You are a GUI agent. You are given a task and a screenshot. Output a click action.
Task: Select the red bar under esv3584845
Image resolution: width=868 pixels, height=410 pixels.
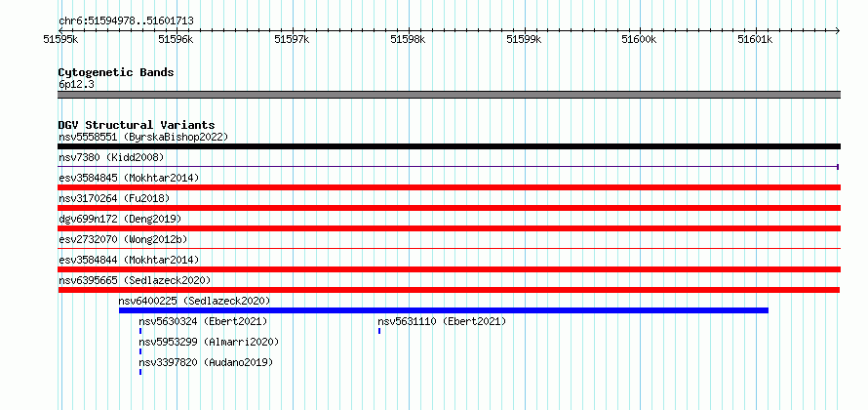(449, 187)
